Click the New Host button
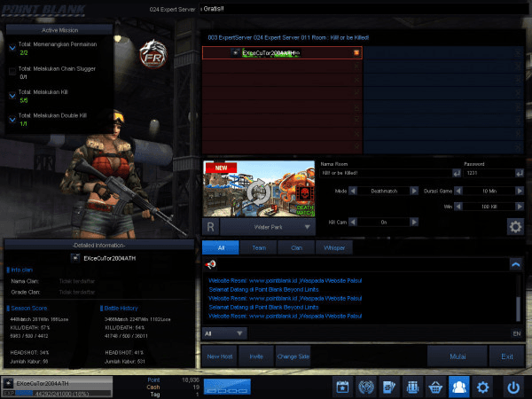This screenshot has width=532, height=399. click(x=220, y=356)
